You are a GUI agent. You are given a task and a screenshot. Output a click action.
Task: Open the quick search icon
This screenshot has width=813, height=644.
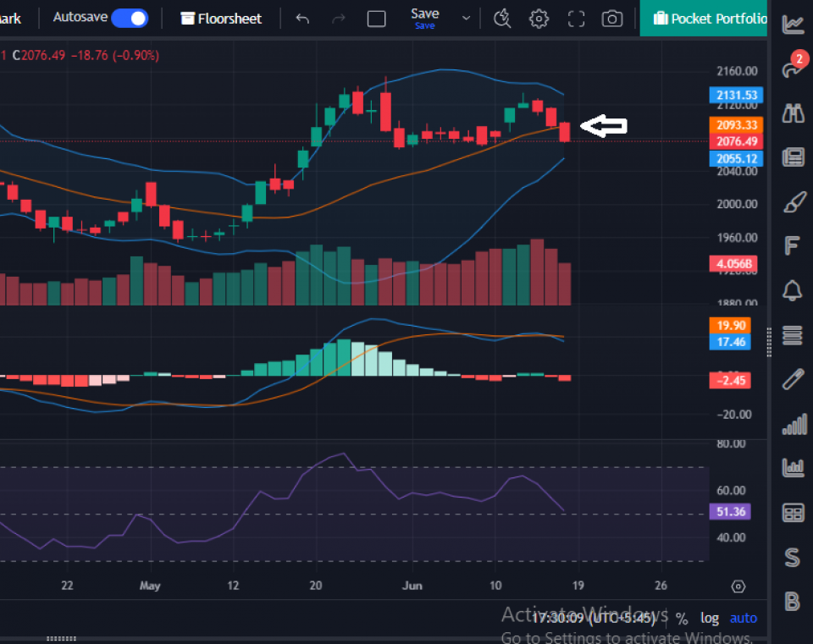click(x=502, y=19)
